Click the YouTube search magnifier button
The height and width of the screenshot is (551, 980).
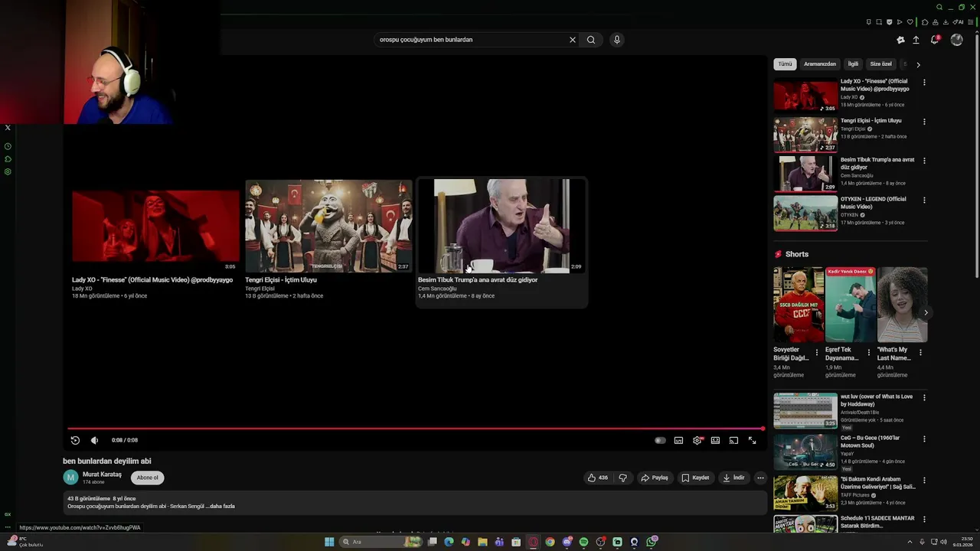tap(591, 40)
